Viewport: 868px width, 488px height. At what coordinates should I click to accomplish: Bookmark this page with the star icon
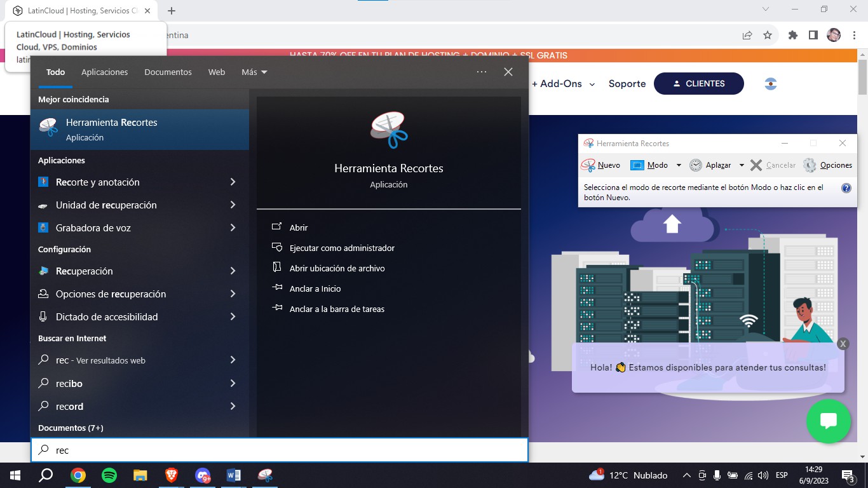[x=768, y=36]
